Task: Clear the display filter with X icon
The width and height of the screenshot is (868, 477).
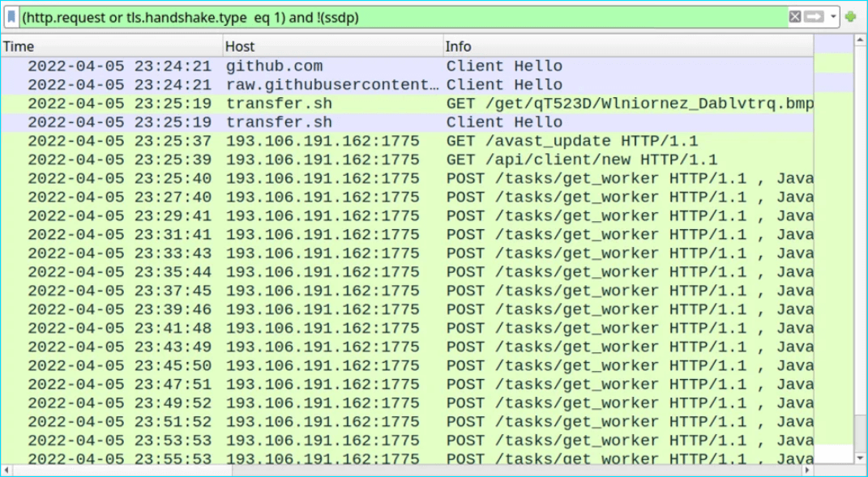Action: tap(795, 17)
